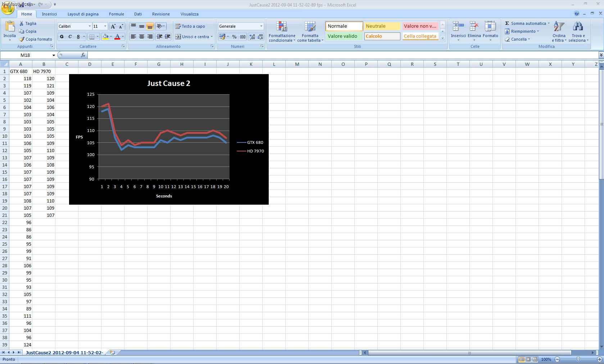Click the fill color paint bucket
The height and width of the screenshot is (364, 604).
point(105,37)
